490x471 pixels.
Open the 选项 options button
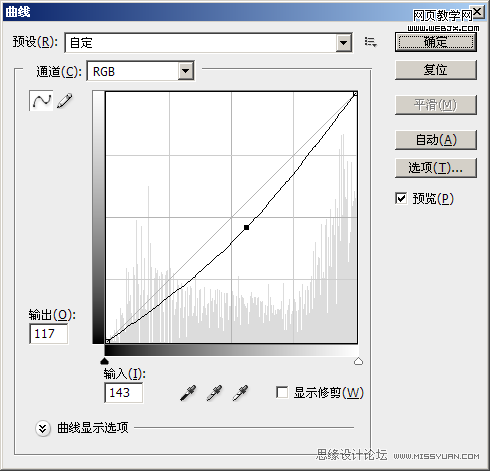coord(436,168)
